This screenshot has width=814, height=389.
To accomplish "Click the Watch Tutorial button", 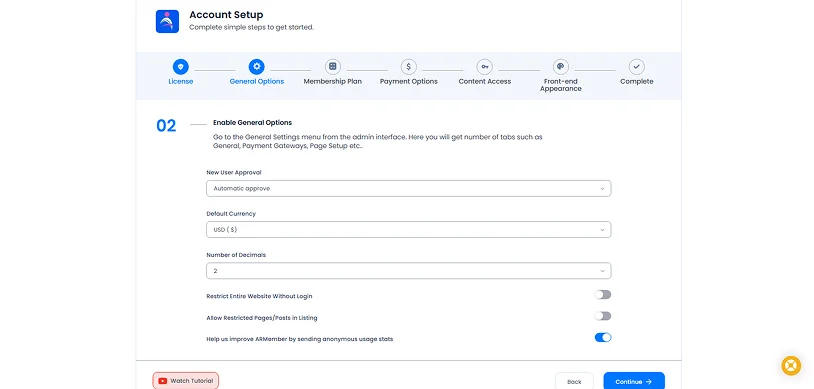I will [186, 381].
